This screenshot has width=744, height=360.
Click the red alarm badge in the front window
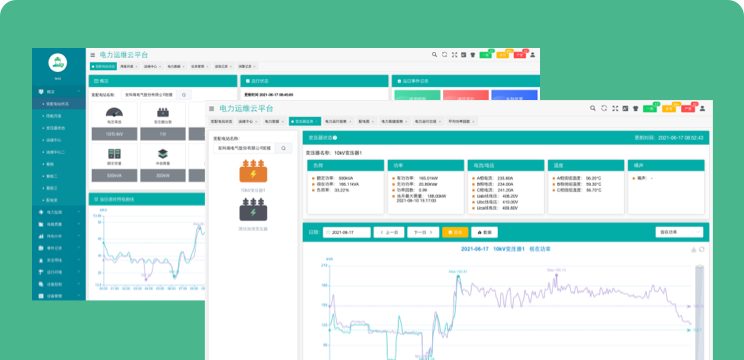coord(688,109)
